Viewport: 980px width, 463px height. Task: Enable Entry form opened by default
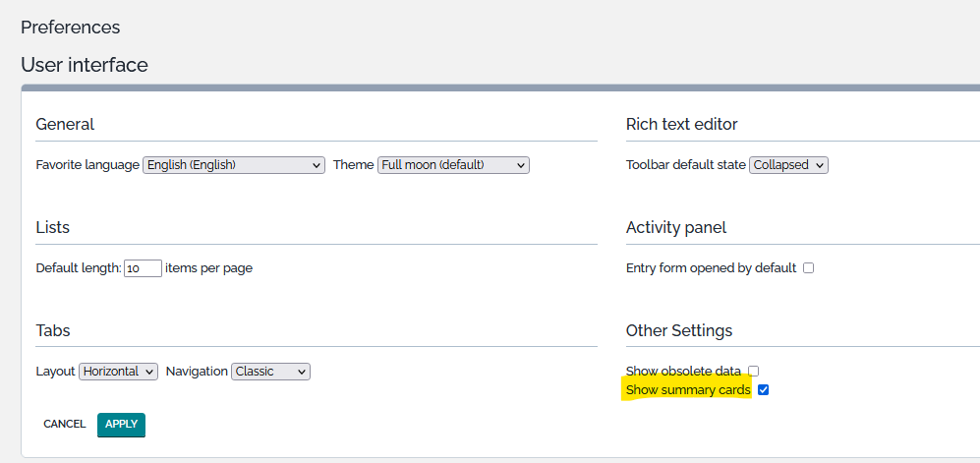click(x=808, y=267)
